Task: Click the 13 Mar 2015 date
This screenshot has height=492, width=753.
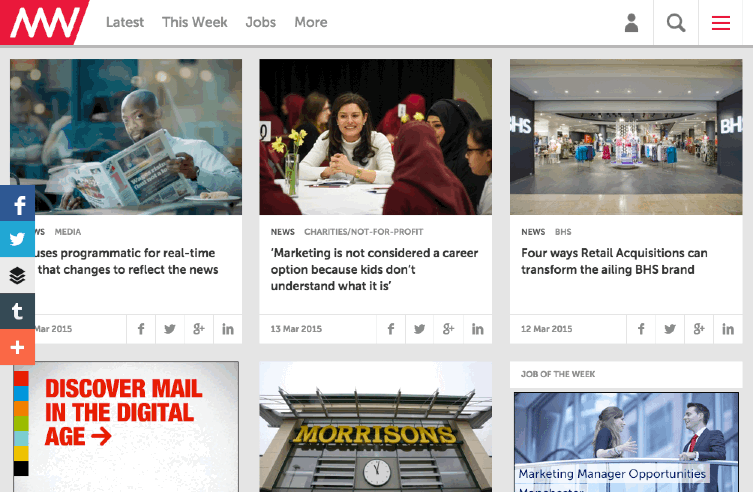Action: point(296,329)
